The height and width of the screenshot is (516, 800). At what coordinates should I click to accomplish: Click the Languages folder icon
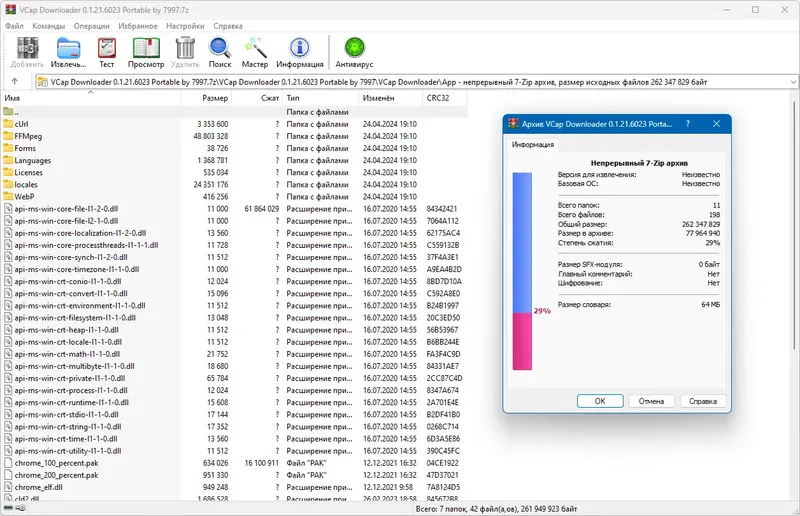[x=8, y=160]
